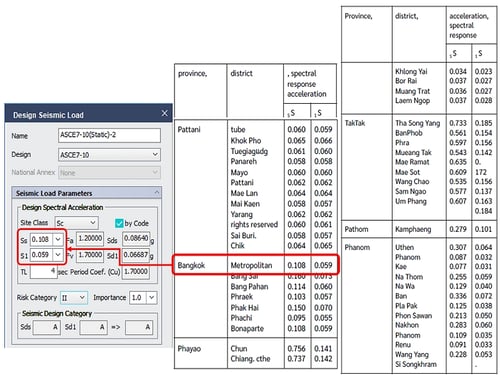Click the Phak Hai district entry

(245, 308)
